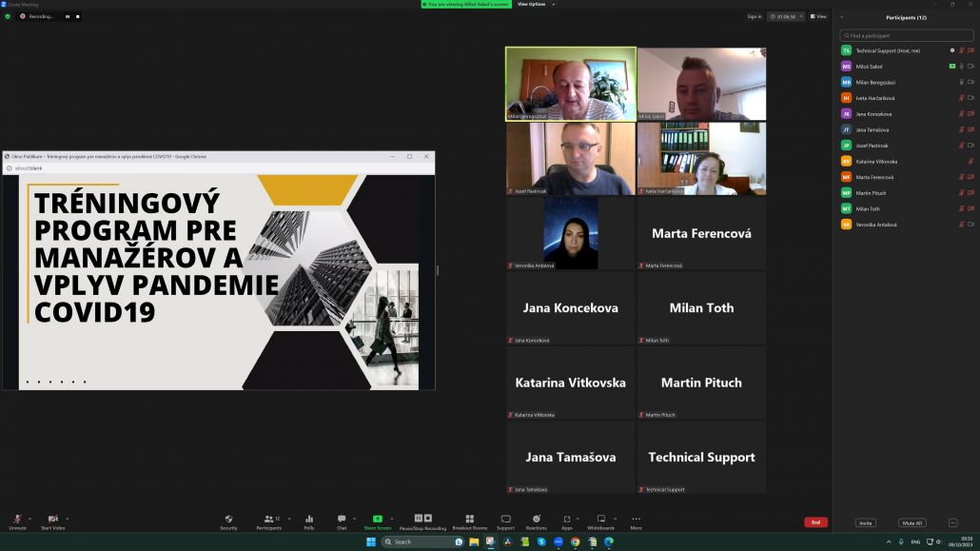Viewport: 980px width, 551px height.
Task: Expand audio options arrow beside Unmute
Action: pyautogui.click(x=30, y=518)
